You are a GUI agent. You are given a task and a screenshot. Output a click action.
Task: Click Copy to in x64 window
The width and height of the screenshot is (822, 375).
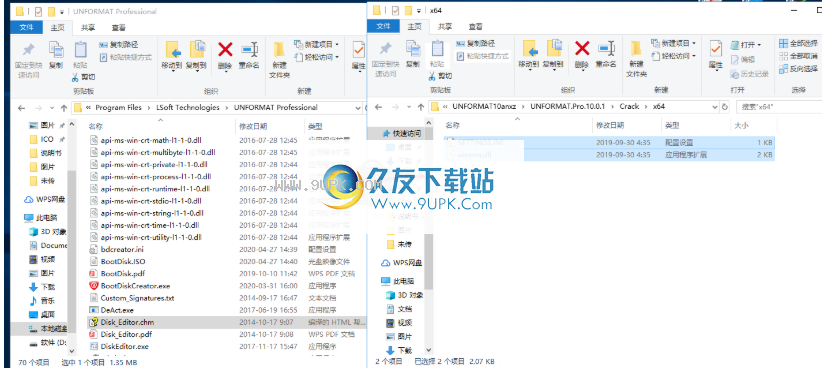point(554,54)
